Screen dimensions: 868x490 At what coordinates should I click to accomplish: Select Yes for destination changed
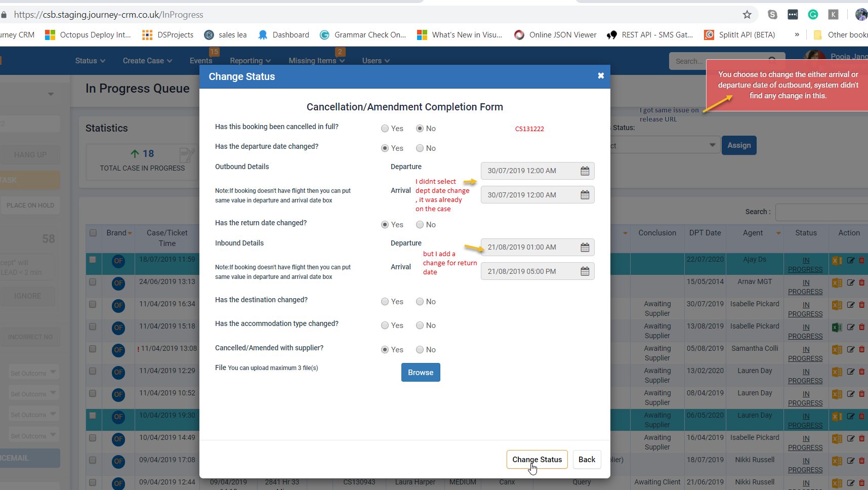pos(385,302)
